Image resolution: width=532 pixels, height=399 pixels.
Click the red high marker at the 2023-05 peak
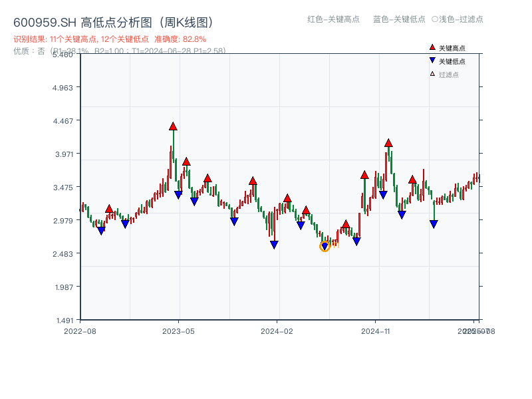coord(173,126)
